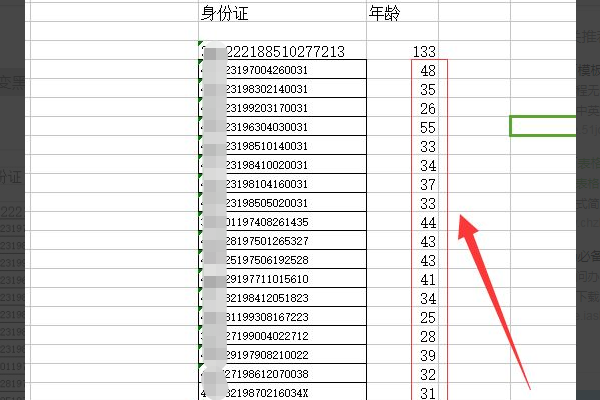Click the ID cell containing 23198410020031
This screenshot has width=600, height=400.
[282, 164]
